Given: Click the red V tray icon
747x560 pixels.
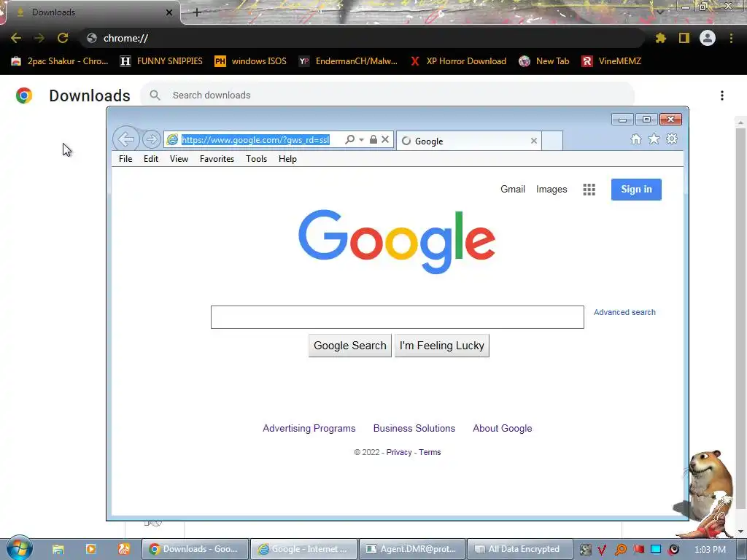Looking at the screenshot, I should click(x=602, y=550).
